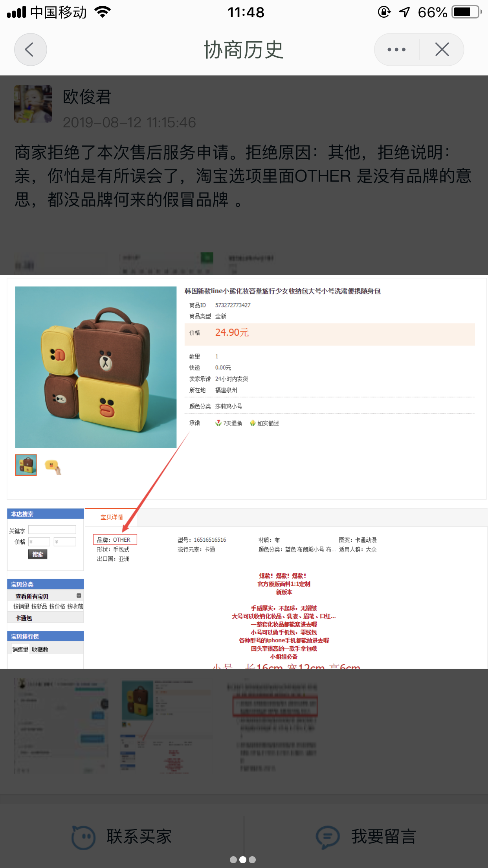Tap the 如实描述 promise icon
Image resolution: width=488 pixels, height=868 pixels.
coord(253,423)
